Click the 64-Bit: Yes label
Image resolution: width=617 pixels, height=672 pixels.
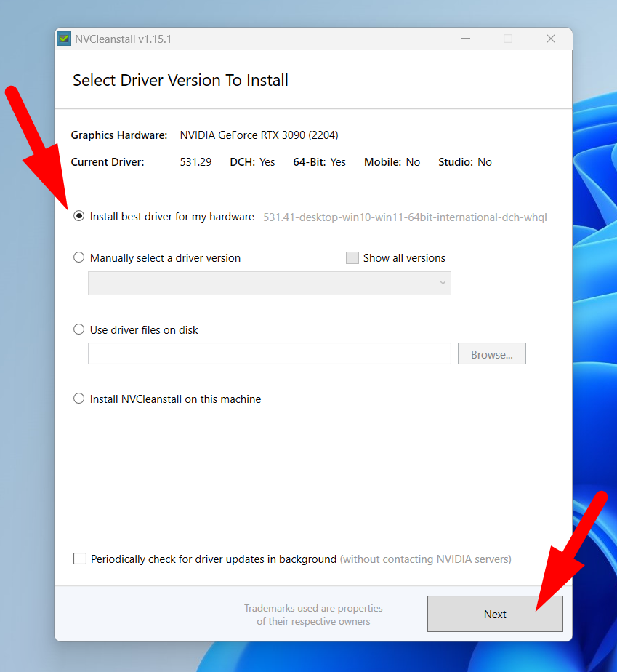coord(320,162)
